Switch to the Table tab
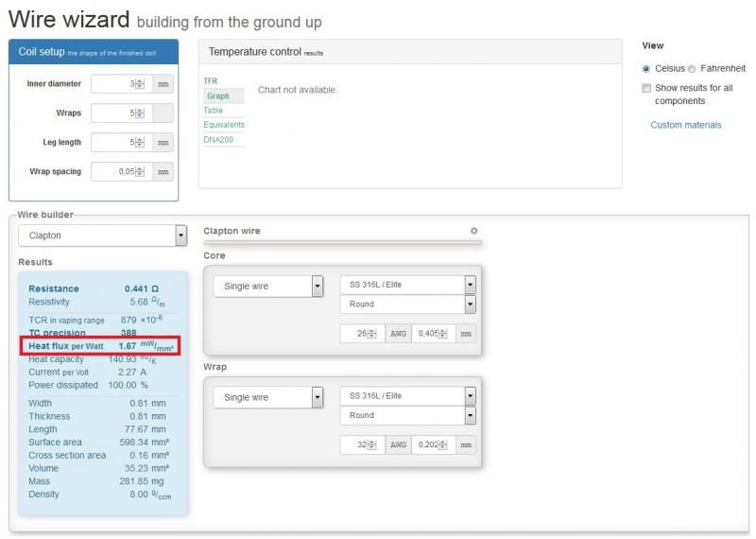The image size is (756, 539). click(214, 110)
